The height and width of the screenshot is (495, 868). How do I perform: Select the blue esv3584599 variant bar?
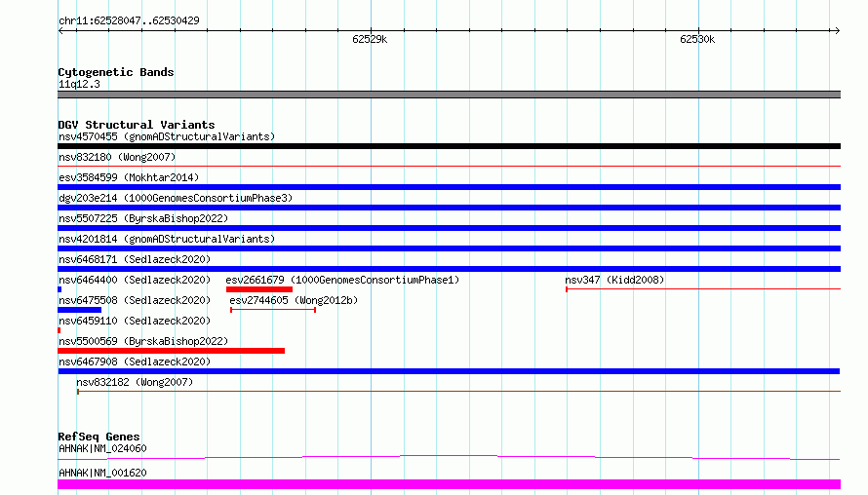click(x=449, y=187)
